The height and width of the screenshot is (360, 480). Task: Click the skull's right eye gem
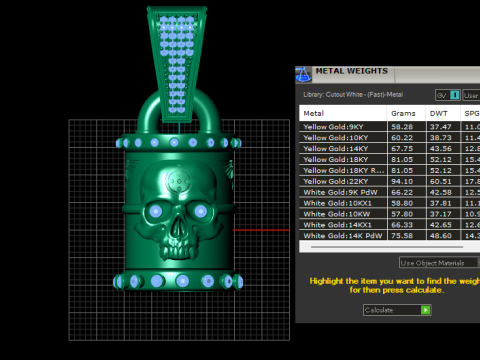[x=201, y=211]
